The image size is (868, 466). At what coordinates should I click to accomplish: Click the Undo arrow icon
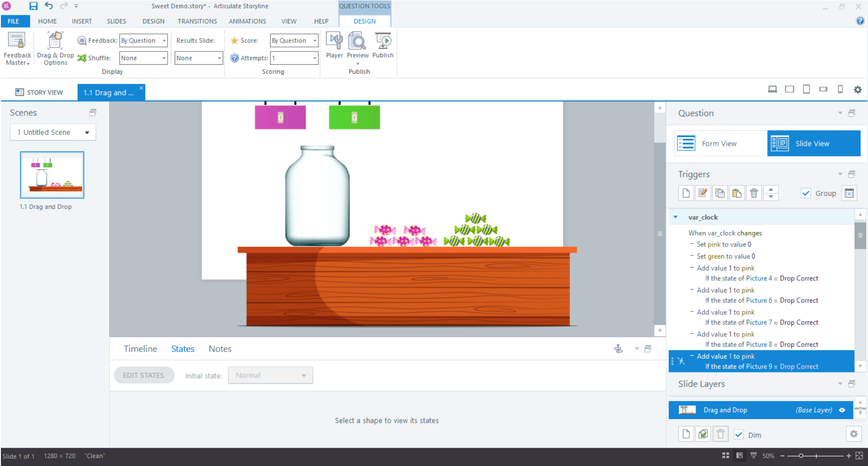tap(49, 6)
